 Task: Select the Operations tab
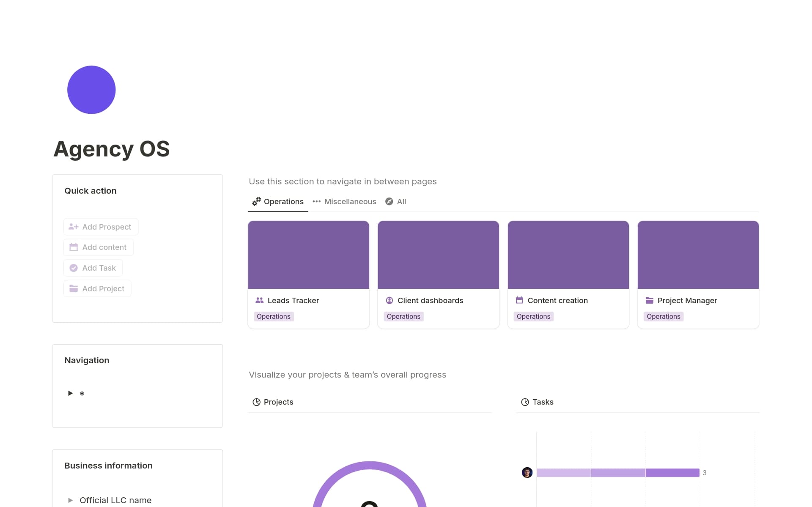283,201
